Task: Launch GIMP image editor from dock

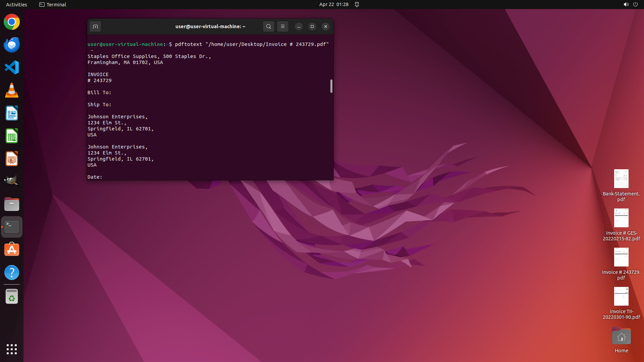Action: tap(12, 181)
